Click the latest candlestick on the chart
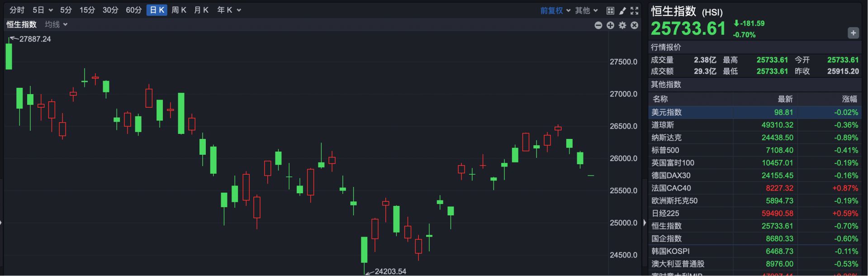868x276 pixels. [x=591, y=176]
